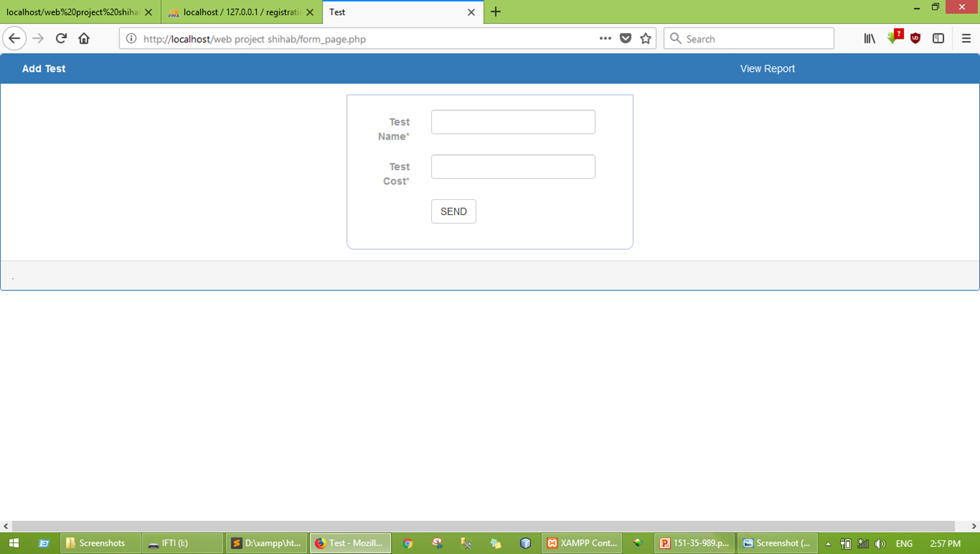Toggle the Firefox sidebar icon

(938, 38)
